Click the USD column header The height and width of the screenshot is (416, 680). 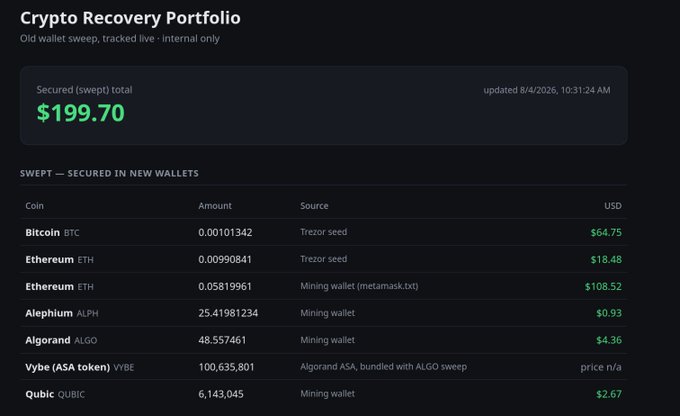pos(613,206)
